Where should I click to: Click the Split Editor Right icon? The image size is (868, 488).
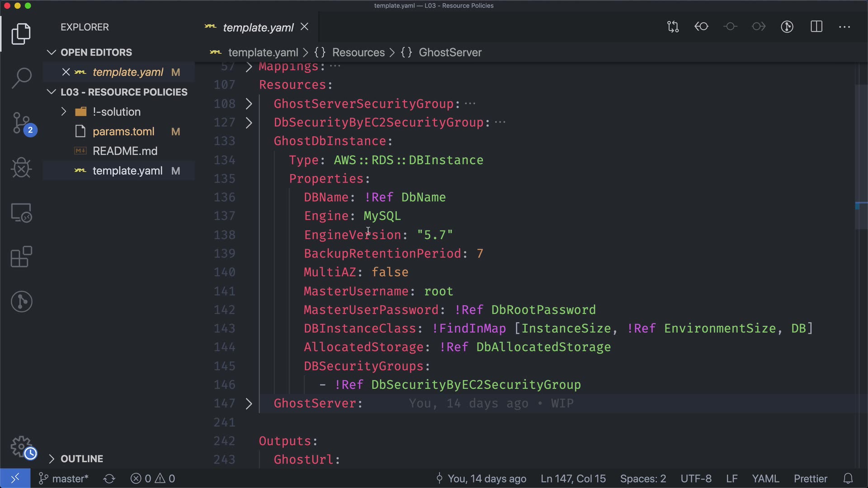[816, 27]
